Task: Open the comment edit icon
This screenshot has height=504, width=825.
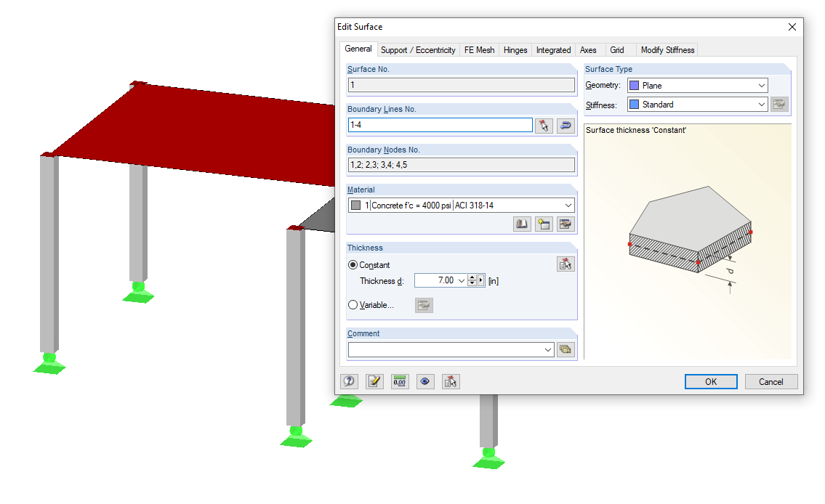Action: (566, 349)
